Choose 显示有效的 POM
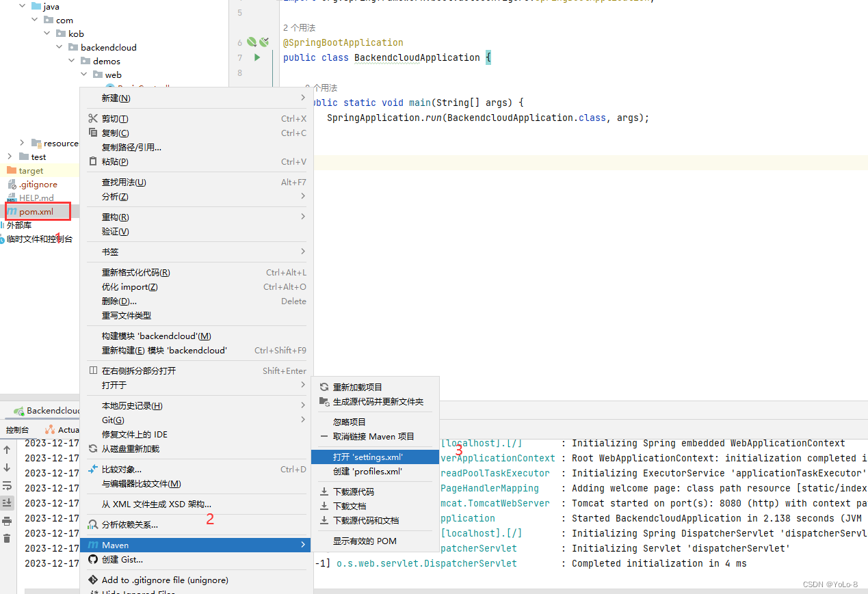 [375, 541]
